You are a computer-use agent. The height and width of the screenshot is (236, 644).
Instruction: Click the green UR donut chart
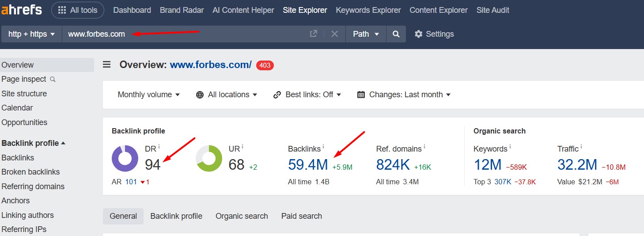pyautogui.click(x=209, y=158)
